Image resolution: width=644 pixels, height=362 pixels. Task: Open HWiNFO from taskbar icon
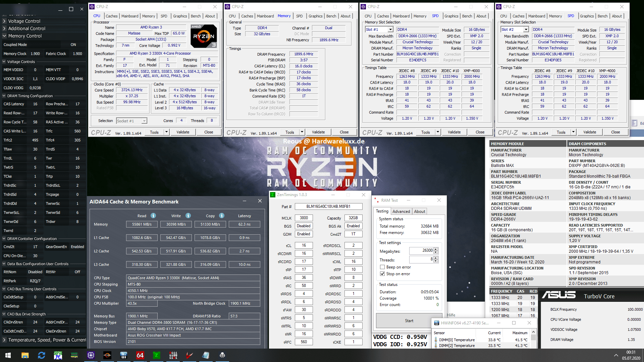click(x=124, y=355)
